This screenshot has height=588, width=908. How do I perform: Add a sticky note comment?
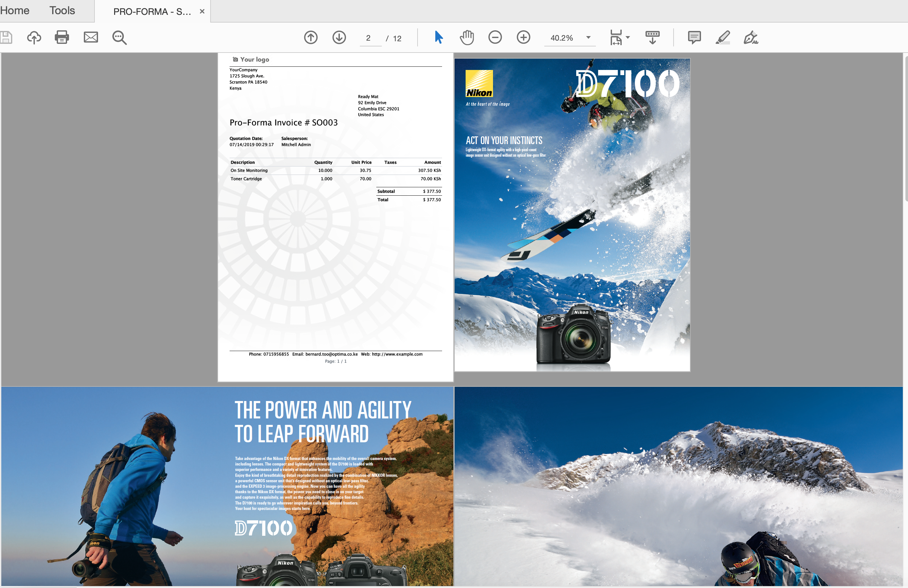[694, 37]
